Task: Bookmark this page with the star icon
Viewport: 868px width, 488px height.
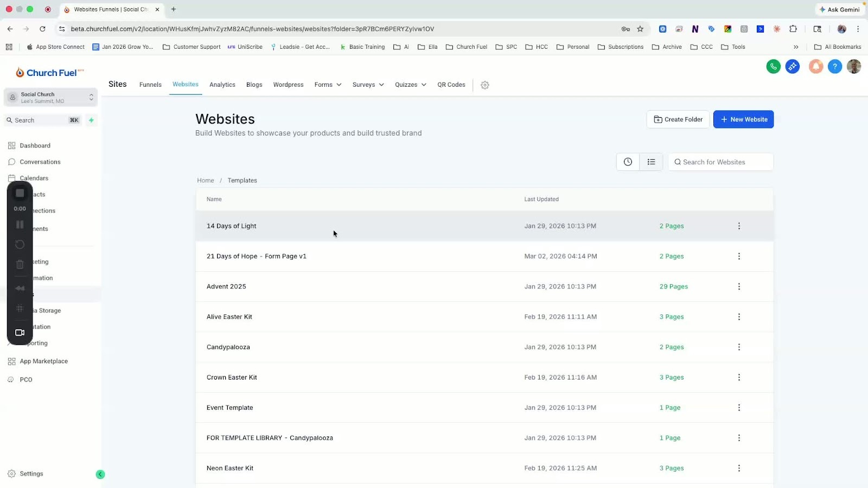Action: pos(640,29)
